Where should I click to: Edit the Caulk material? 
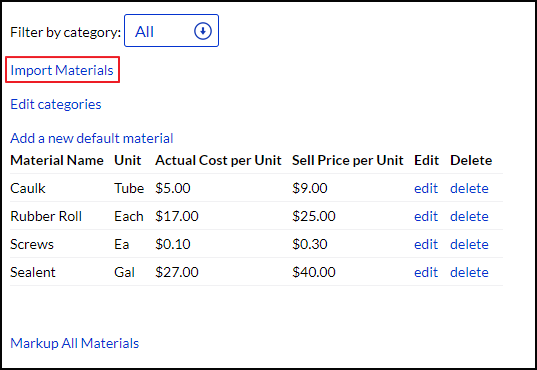tap(426, 188)
